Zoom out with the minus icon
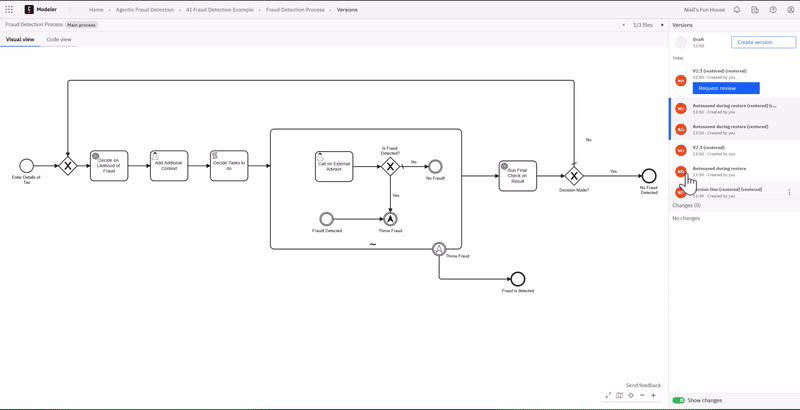Image resolution: width=800 pixels, height=410 pixels. [642, 395]
